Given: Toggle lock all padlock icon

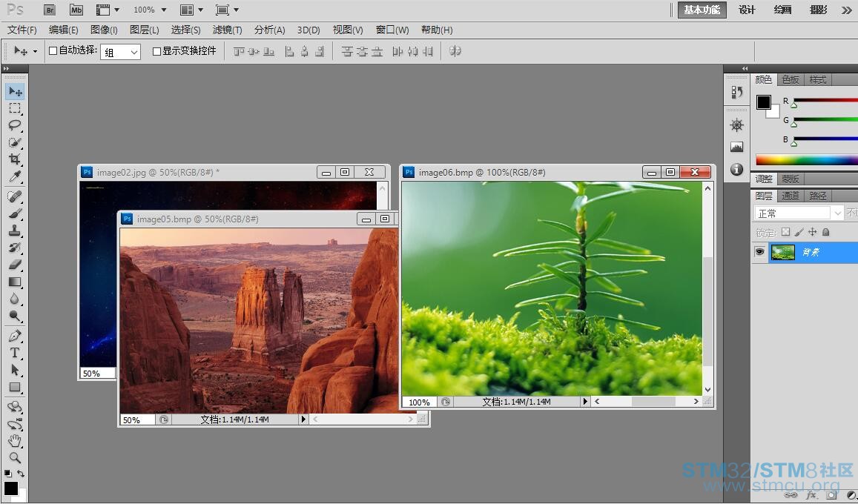Looking at the screenshot, I should 825,232.
